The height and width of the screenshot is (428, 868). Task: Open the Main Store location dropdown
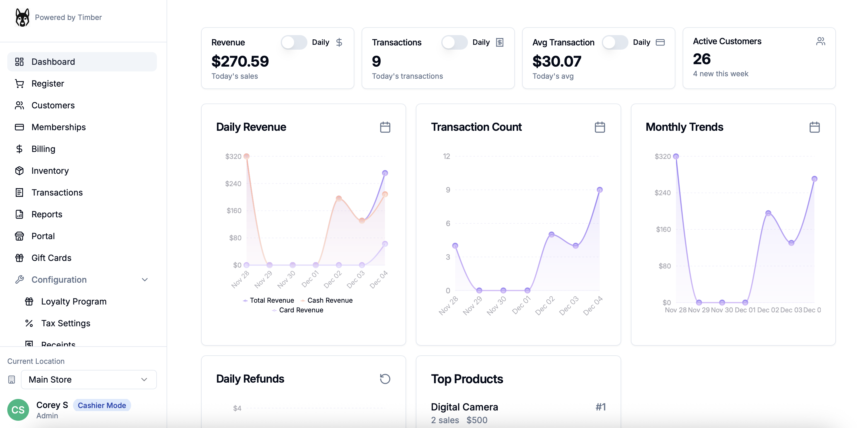(x=89, y=380)
